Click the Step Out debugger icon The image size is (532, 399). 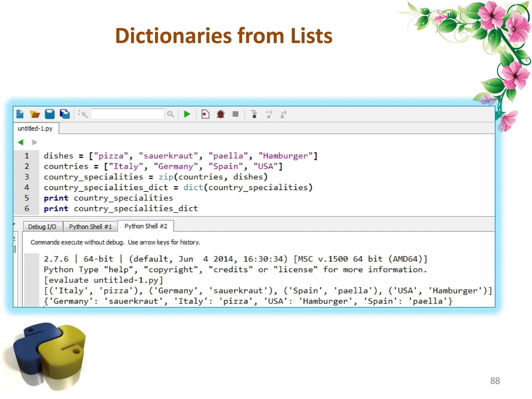tap(283, 114)
